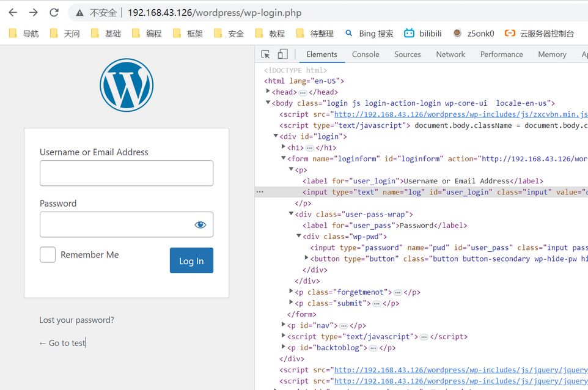Click the cloud server console bookmark icon
Image resolution: width=588 pixels, height=390 pixels.
tap(510, 34)
